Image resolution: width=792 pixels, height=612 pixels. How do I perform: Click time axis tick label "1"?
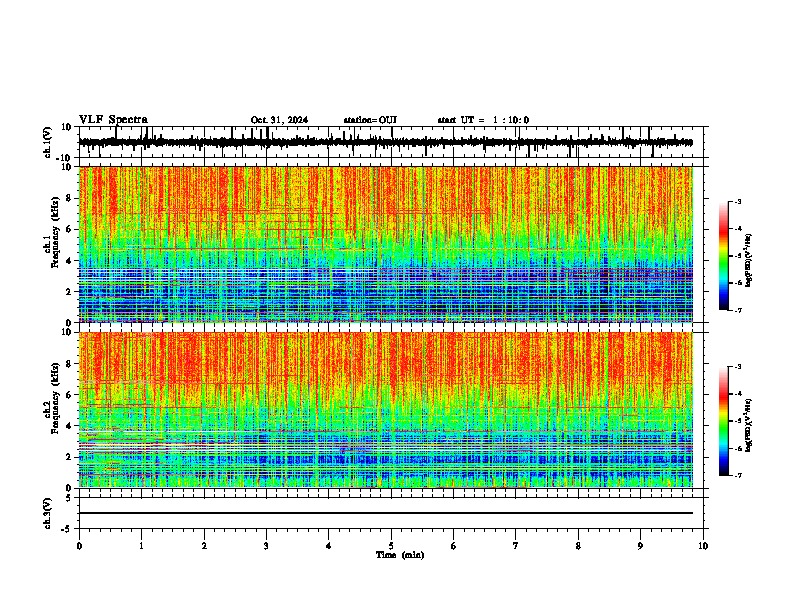tap(141, 546)
